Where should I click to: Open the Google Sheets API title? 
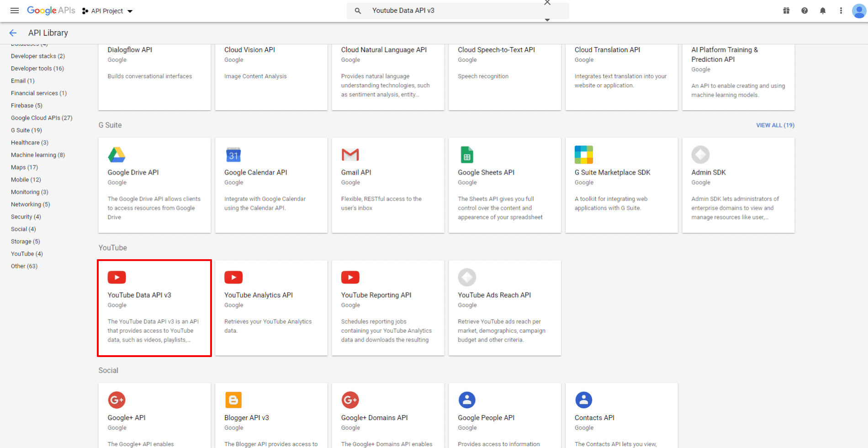click(486, 173)
